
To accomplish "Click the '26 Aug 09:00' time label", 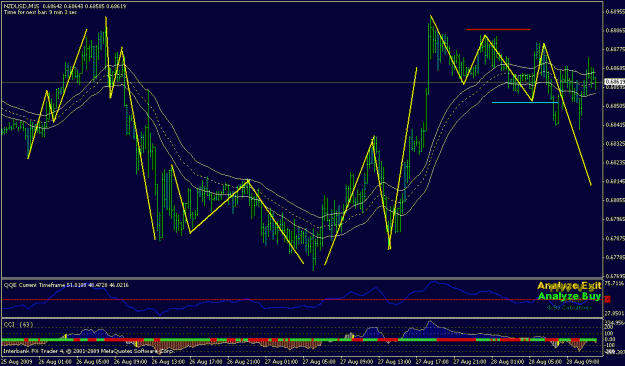I will 130,362.
